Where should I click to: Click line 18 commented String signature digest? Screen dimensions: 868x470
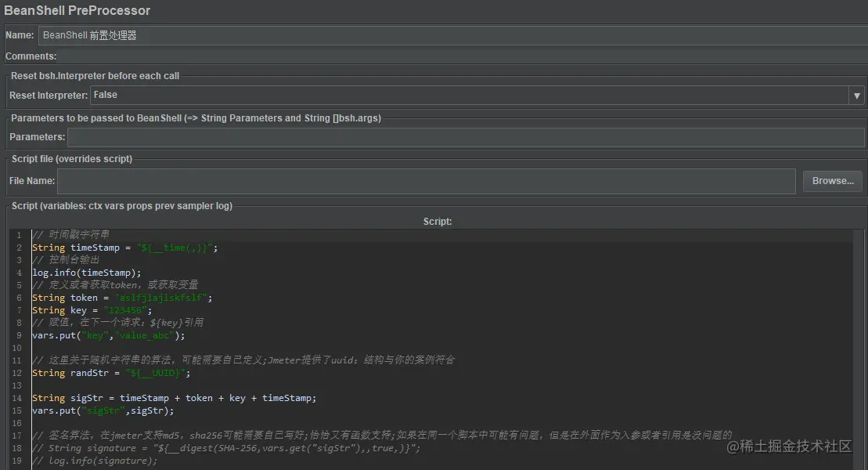tap(226, 448)
